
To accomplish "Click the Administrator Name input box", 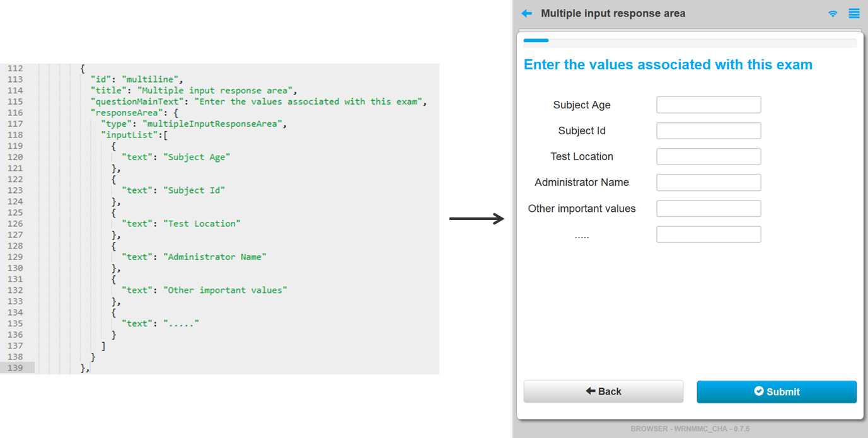I will click(709, 183).
